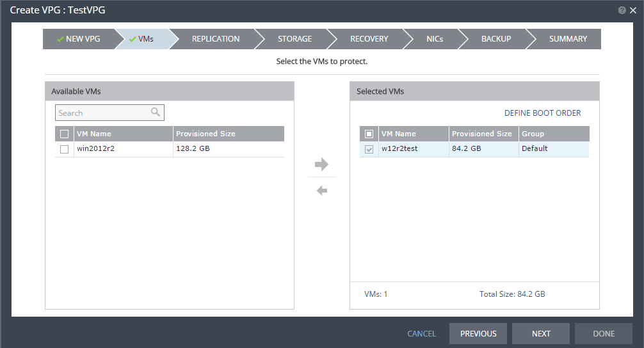Click the DEFINE BOOT ORDER link

(x=542, y=113)
